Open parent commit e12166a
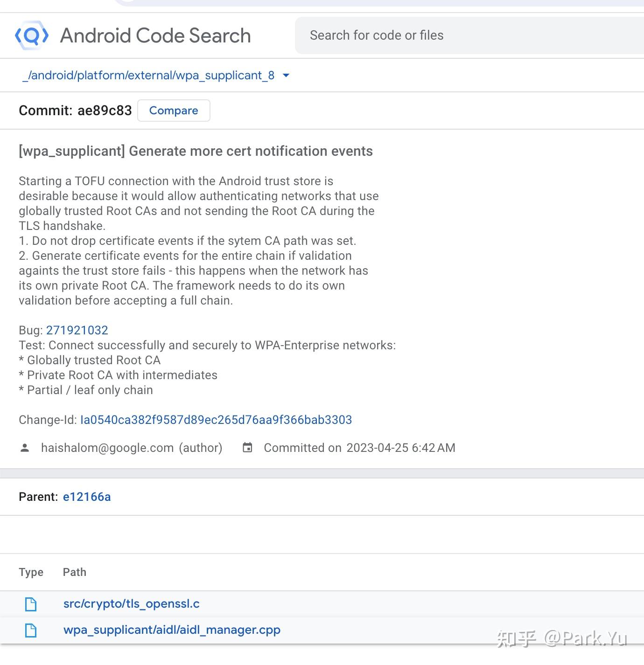 click(x=87, y=497)
